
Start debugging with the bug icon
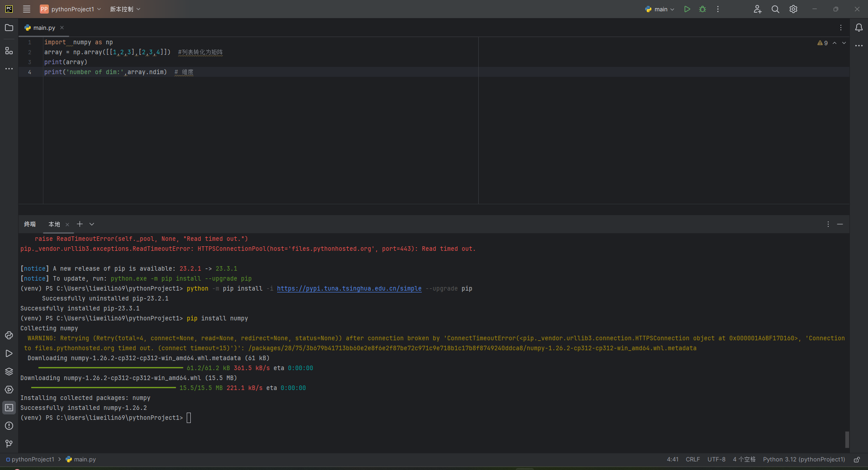(x=703, y=9)
